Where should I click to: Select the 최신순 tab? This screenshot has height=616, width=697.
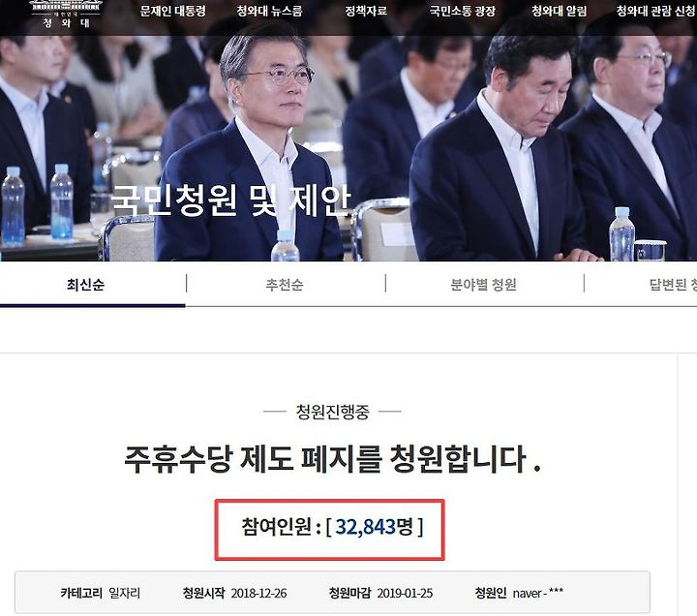pos(86,284)
